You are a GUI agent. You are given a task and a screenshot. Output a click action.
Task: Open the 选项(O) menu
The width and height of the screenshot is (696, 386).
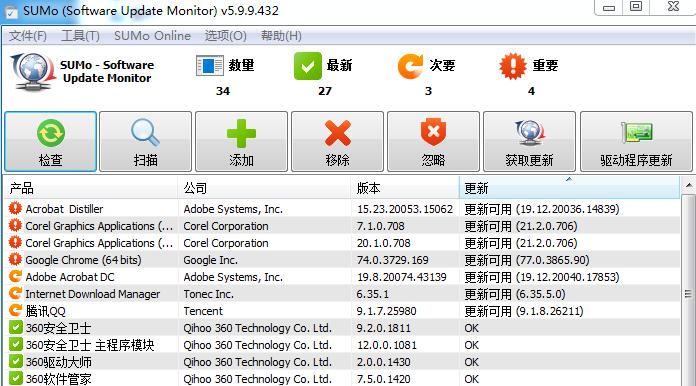(x=225, y=35)
